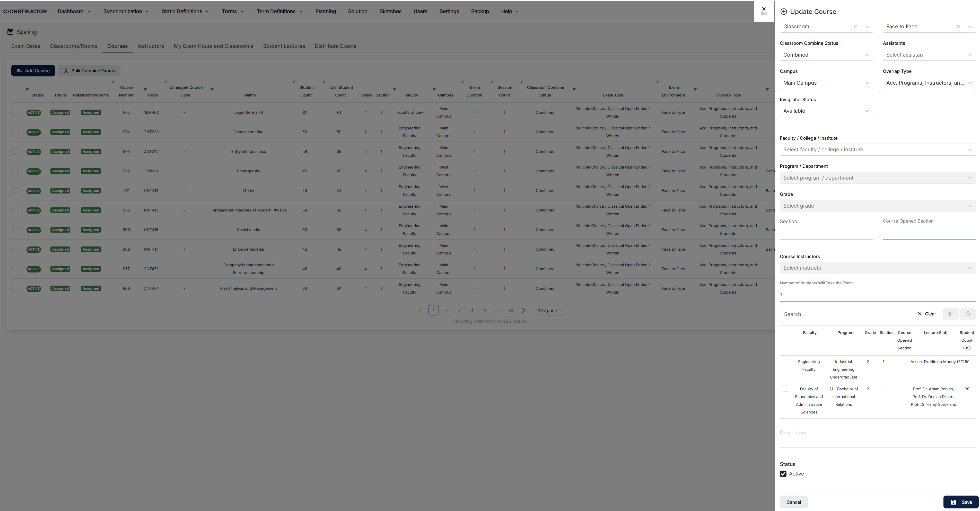Go to page 33 in pagination
Image resolution: width=980 pixels, height=511 pixels.
click(511, 311)
